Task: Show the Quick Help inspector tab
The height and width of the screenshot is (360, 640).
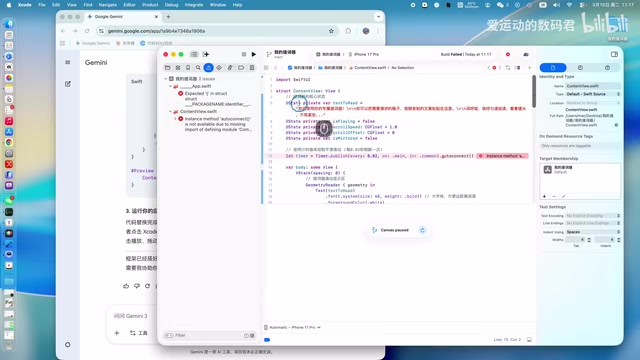Action: click(607, 68)
